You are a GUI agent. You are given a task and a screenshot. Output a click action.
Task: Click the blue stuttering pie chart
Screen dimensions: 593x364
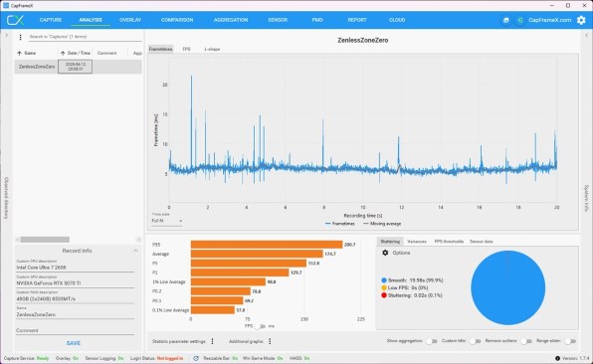tap(507, 287)
